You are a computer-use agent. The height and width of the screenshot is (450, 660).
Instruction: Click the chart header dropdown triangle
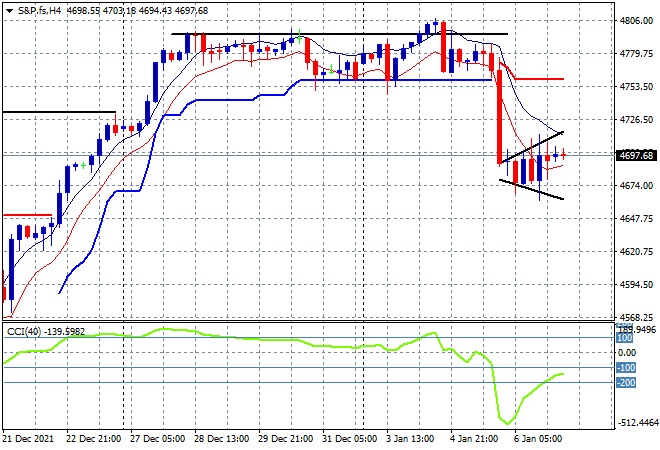[9, 11]
